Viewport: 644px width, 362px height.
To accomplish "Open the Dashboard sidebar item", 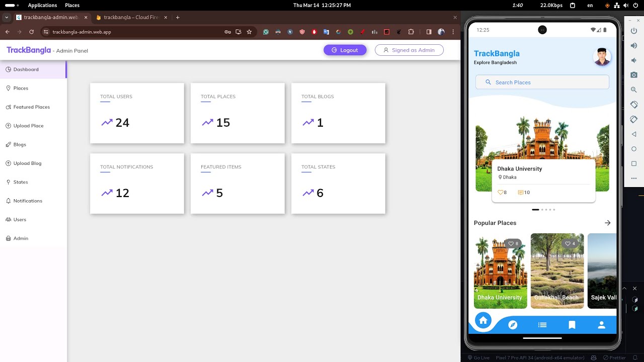I will pyautogui.click(x=33, y=69).
